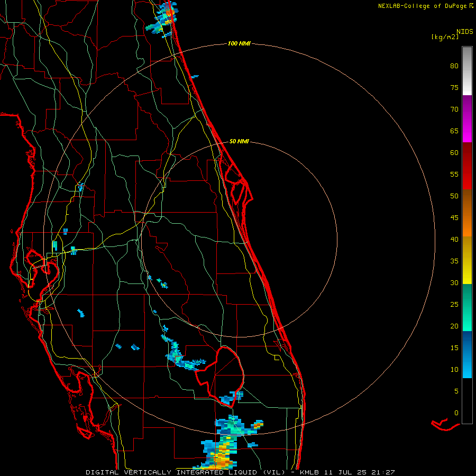Click the 'DIGITAL VERTICALLY INTEGRATED LIQUID (VIL)' title text
The width and height of the screenshot is (476, 476).
[186, 472]
